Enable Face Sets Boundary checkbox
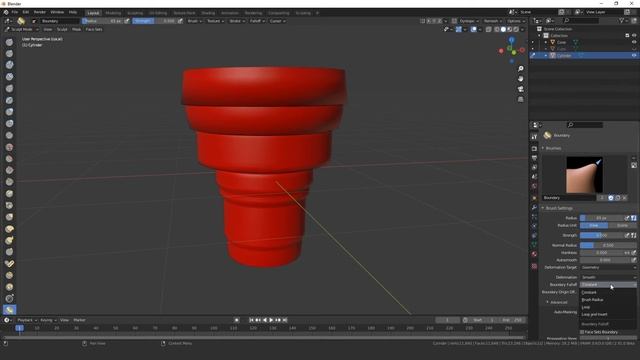Screen dimensions: 640x360 (x=582, y=332)
